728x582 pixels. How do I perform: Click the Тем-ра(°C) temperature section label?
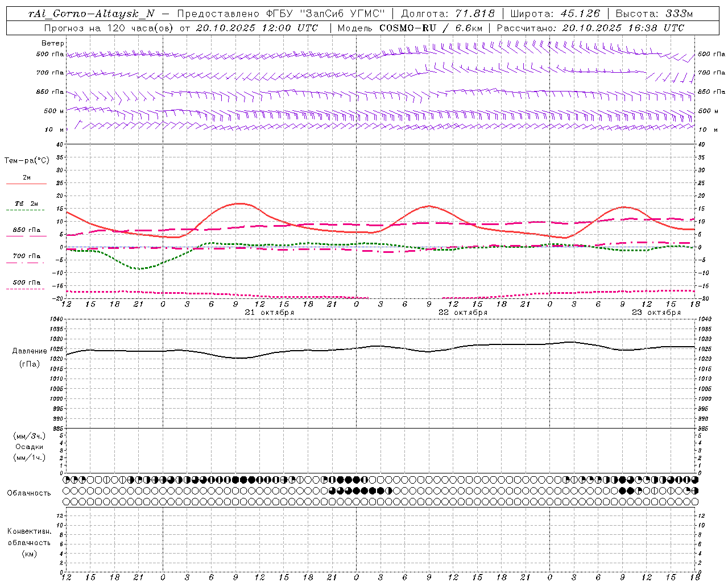coord(27,161)
